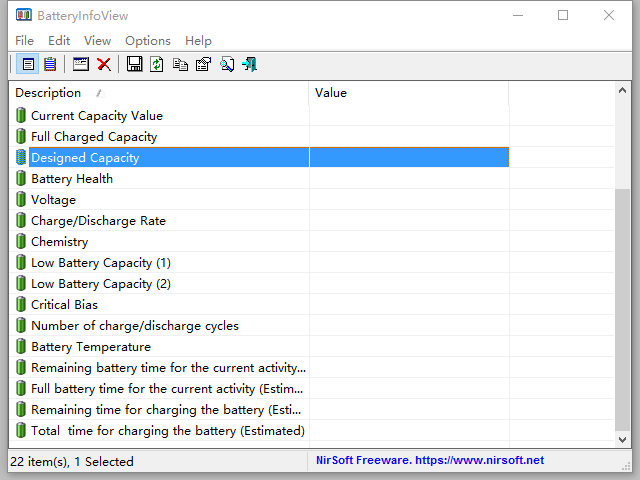Open the Edit menu
Screen dimensions: 640x480
pyautogui.click(x=59, y=41)
